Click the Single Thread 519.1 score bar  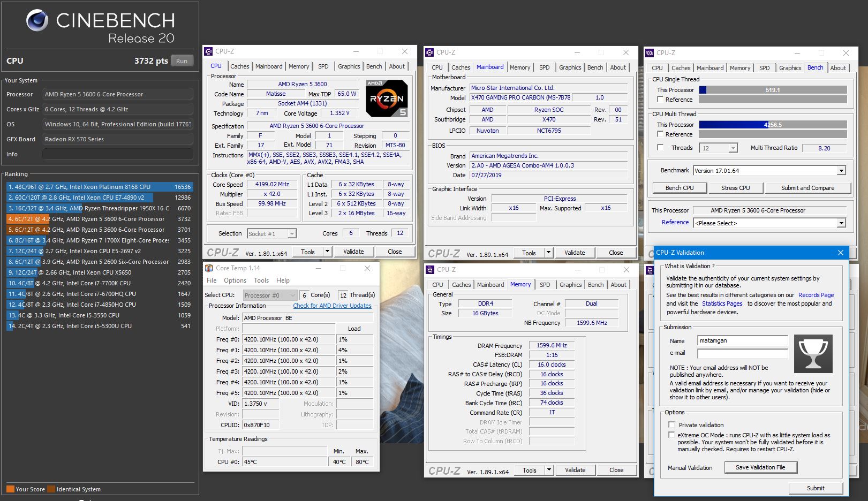[x=773, y=90]
